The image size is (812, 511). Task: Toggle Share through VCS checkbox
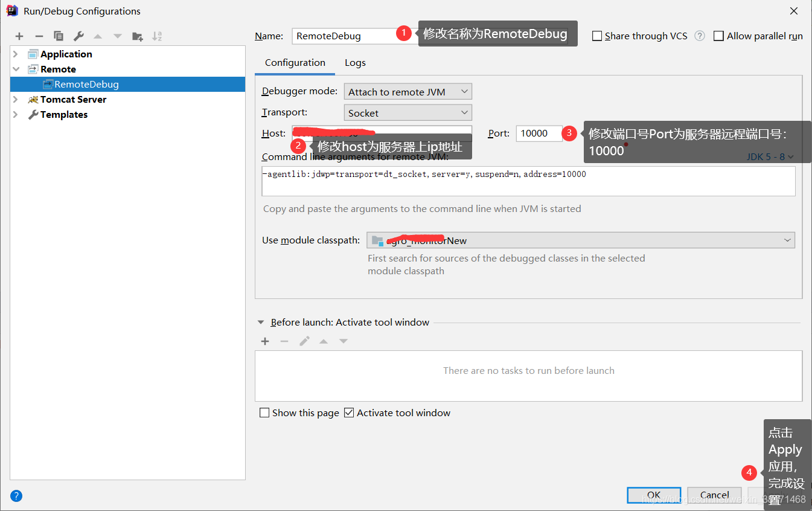point(597,36)
